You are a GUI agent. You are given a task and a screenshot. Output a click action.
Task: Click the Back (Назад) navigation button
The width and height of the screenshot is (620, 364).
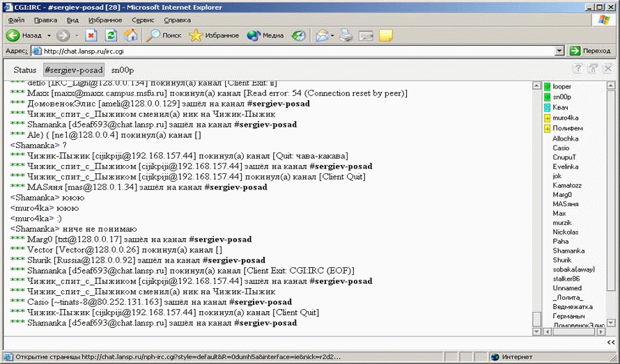tap(24, 35)
